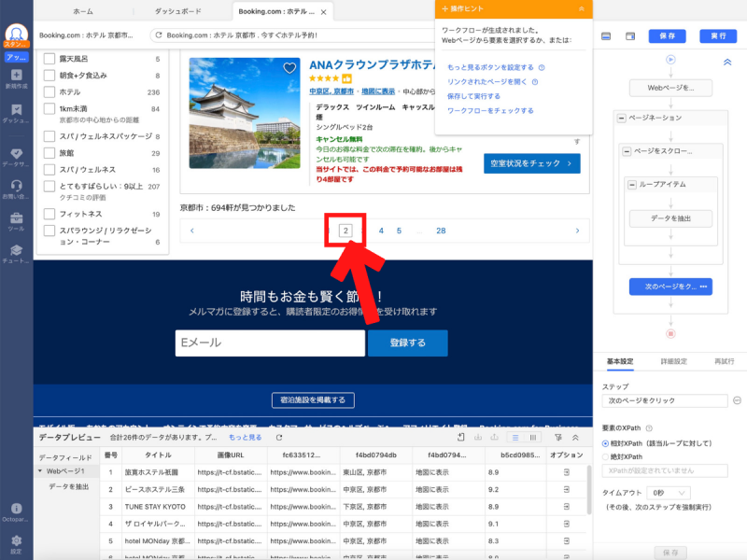Toggle the bottom panel layout icon
The height and width of the screenshot is (560, 747).
point(606,36)
